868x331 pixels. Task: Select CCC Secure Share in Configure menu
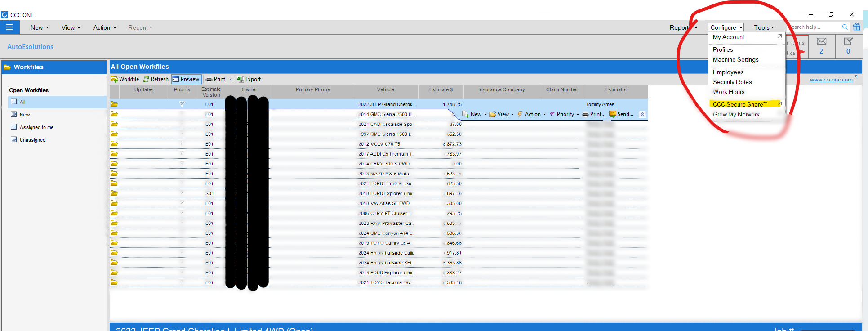740,104
